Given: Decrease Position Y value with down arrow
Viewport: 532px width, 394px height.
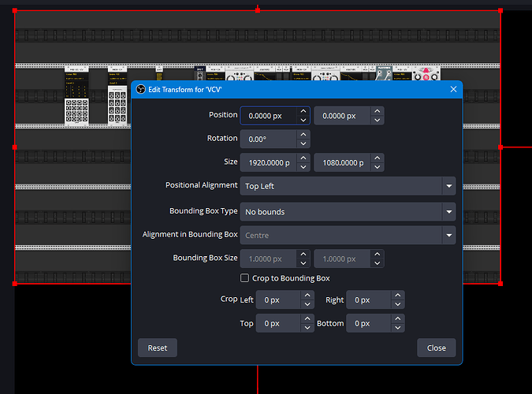Looking at the screenshot, I should (x=378, y=121).
